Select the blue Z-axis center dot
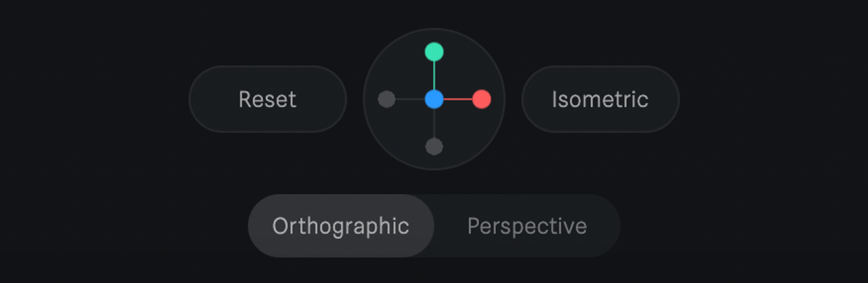 point(434,99)
